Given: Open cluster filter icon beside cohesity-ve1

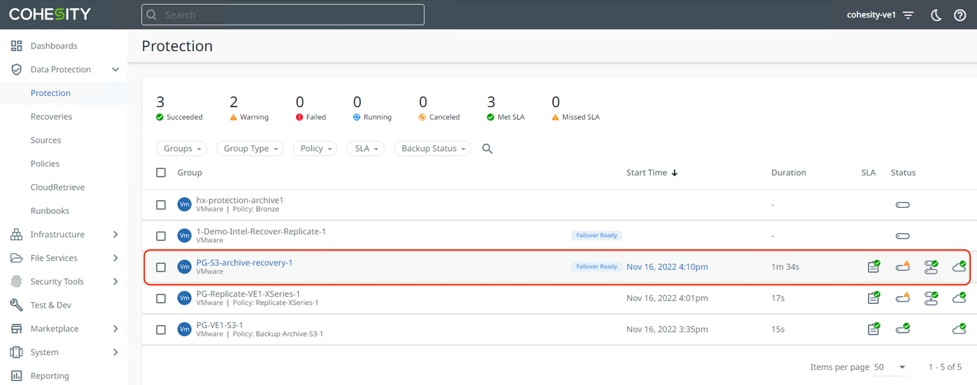Looking at the screenshot, I should pyautogui.click(x=908, y=15).
